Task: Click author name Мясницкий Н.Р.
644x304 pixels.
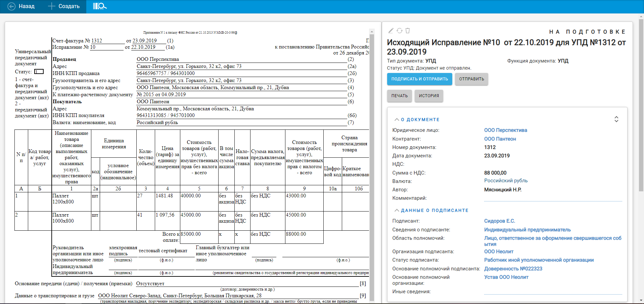Action: (x=503, y=190)
